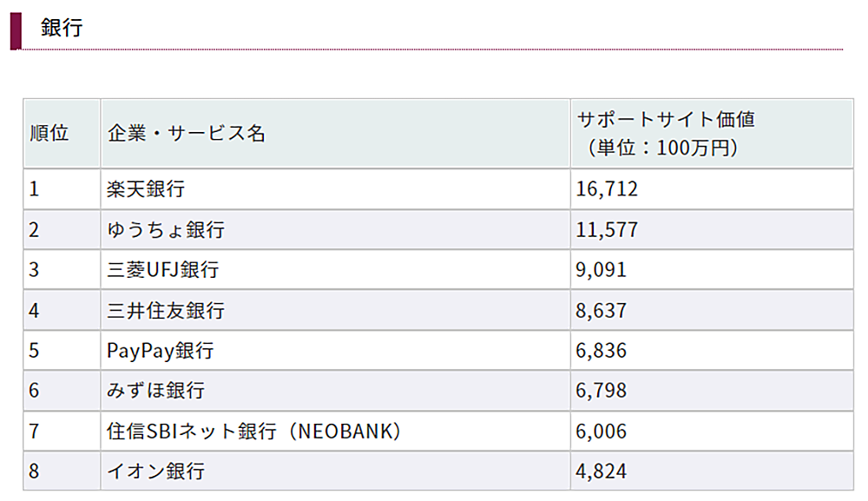
Task: Click the value 9,091
Action: pos(601,269)
